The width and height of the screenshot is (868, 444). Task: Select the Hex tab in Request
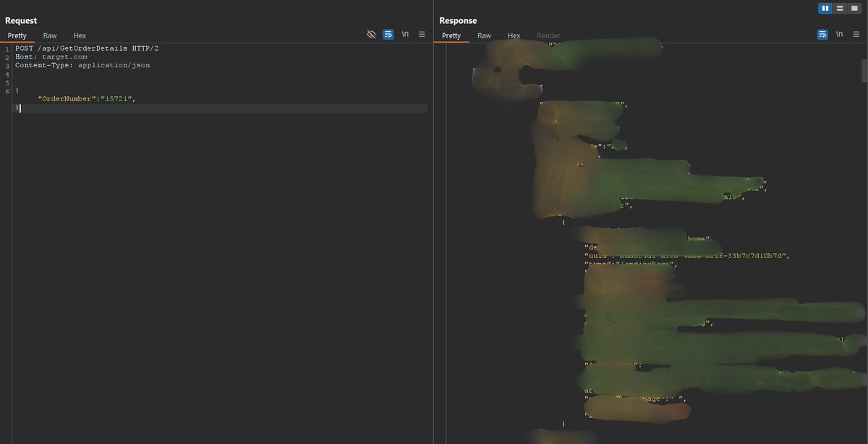point(80,35)
